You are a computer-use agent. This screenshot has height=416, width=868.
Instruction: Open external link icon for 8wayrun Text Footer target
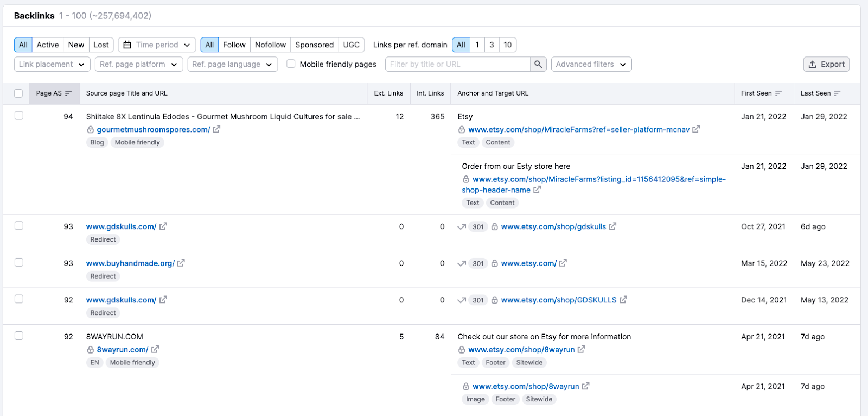click(582, 349)
